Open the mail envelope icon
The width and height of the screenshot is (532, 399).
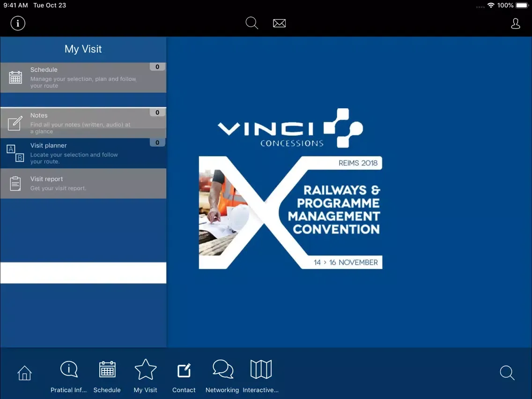(x=279, y=23)
